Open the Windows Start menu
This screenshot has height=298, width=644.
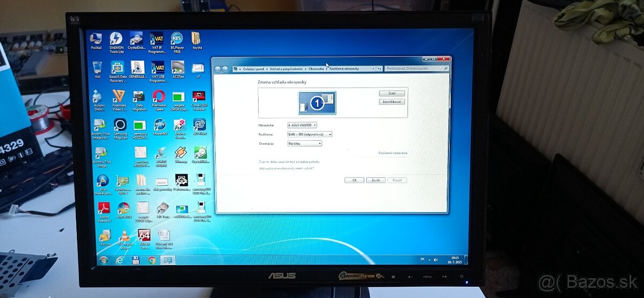point(104,260)
